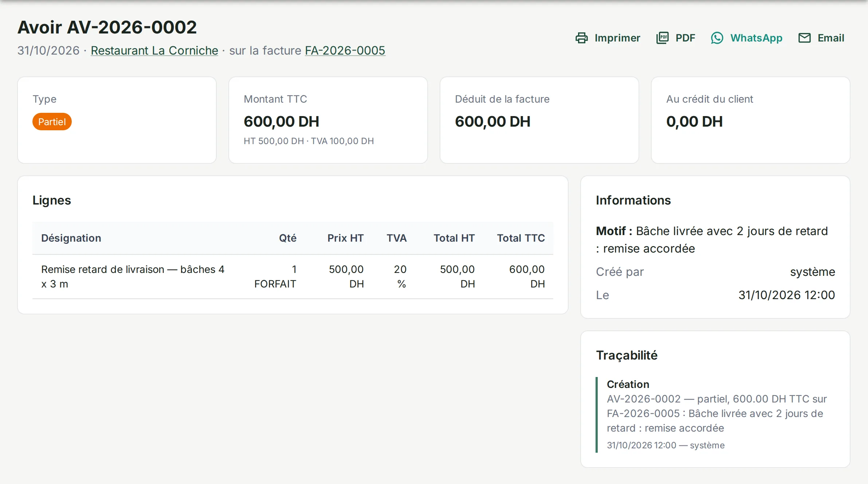Image resolution: width=868 pixels, height=484 pixels.
Task: Click the Qté column header
Action: point(288,238)
